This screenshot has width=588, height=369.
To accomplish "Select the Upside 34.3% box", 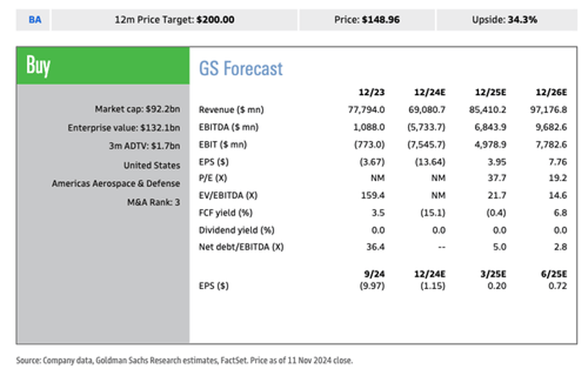I will pyautogui.click(x=507, y=20).
